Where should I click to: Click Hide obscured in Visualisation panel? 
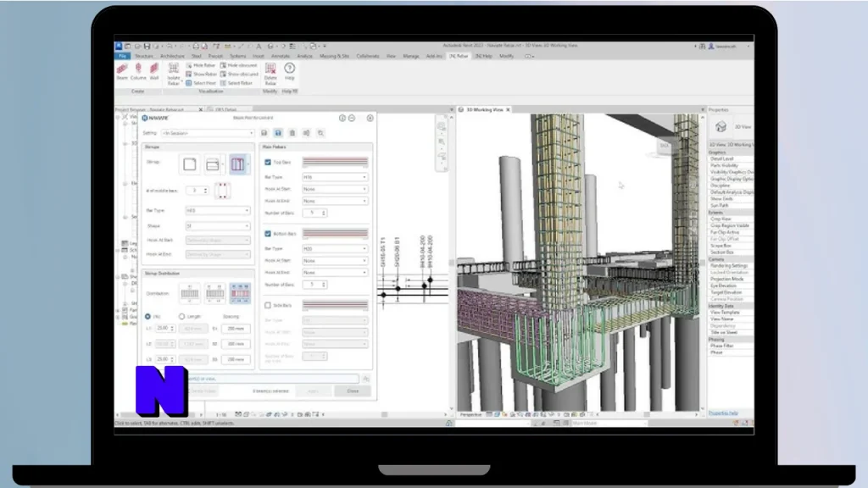pos(238,65)
